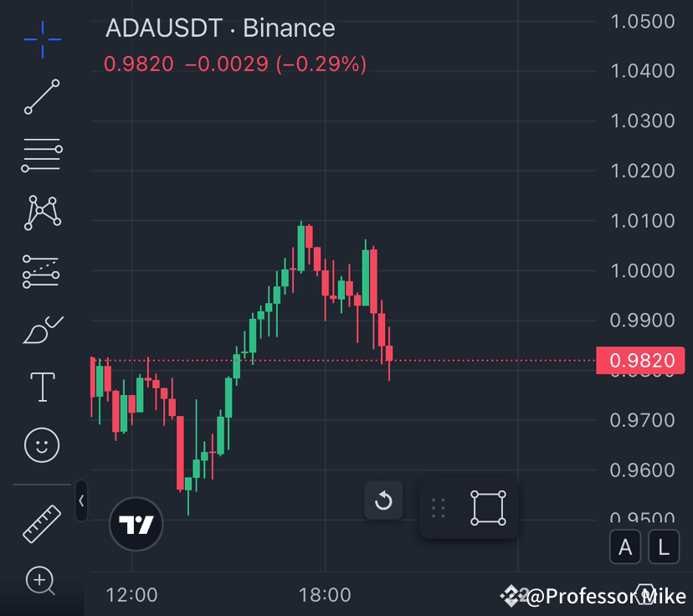693x616 pixels.
Task: Toggle auto-scale with the A button
Action: coord(625,547)
